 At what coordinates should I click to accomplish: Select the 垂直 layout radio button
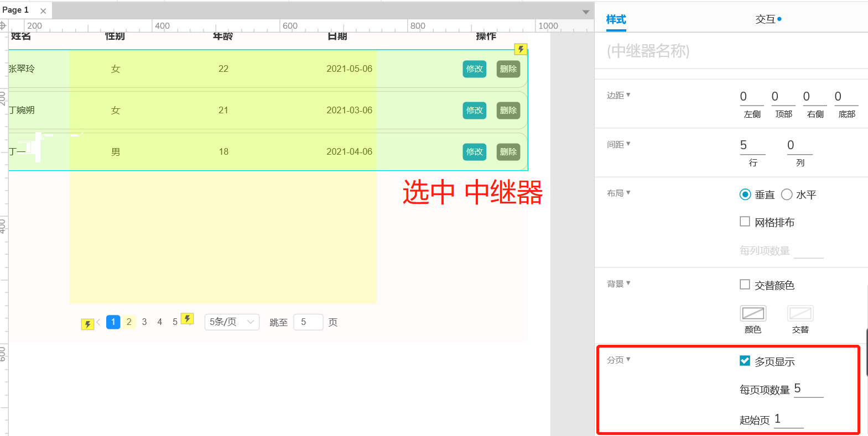coord(745,195)
